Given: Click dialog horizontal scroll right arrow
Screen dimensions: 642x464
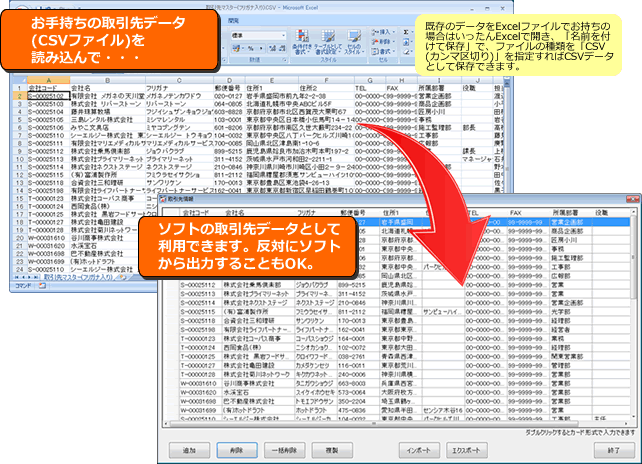Looking at the screenshot, I should pyautogui.click(x=626, y=423).
